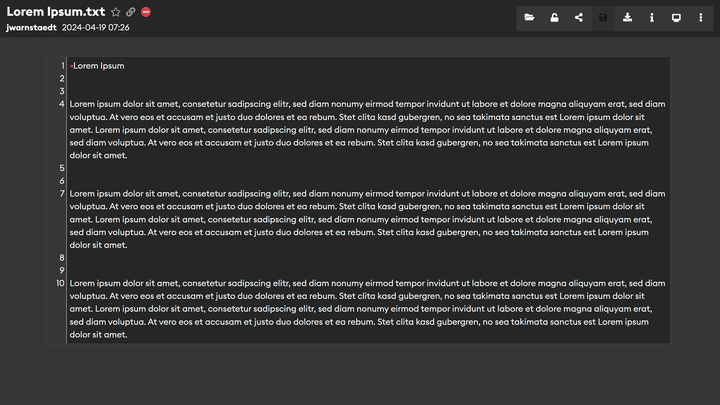Image resolution: width=720 pixels, height=405 pixels.
Task: Place cursor in first line 'Lorem Ipsum'
Action: click(x=98, y=66)
